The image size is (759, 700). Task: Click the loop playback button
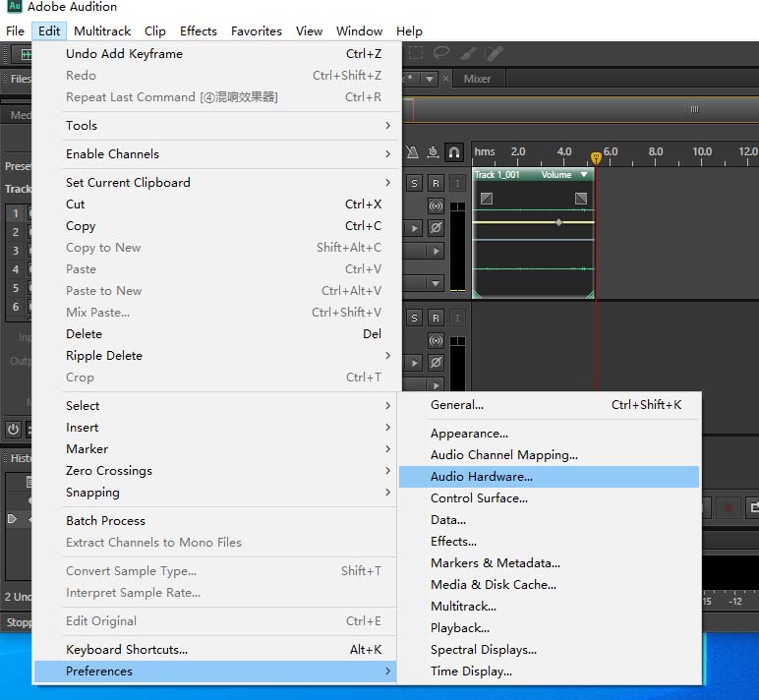tap(751, 507)
